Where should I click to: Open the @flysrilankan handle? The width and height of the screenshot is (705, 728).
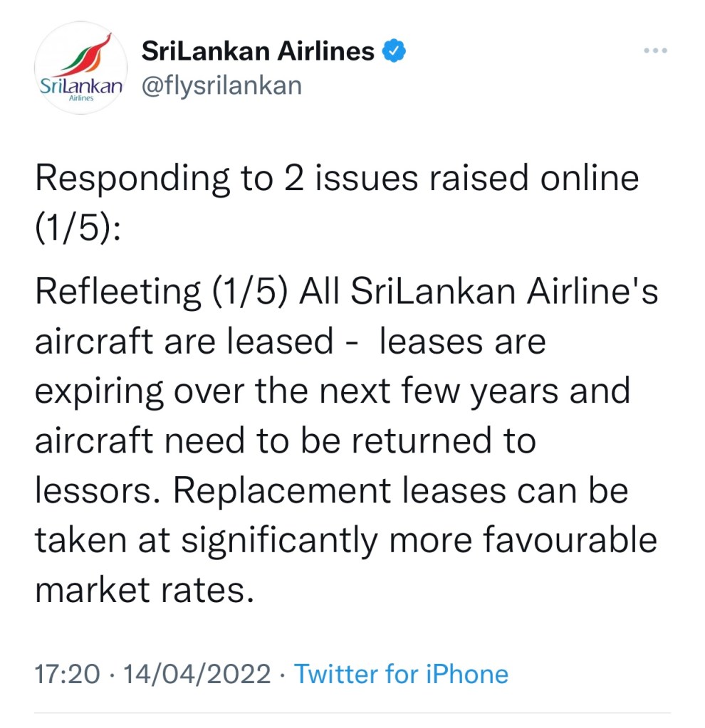pyautogui.click(x=221, y=85)
